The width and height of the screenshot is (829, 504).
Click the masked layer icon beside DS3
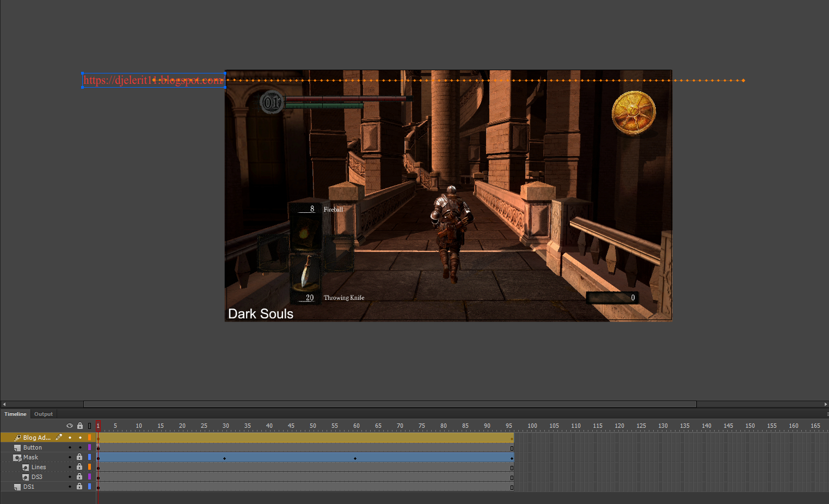[x=26, y=477]
